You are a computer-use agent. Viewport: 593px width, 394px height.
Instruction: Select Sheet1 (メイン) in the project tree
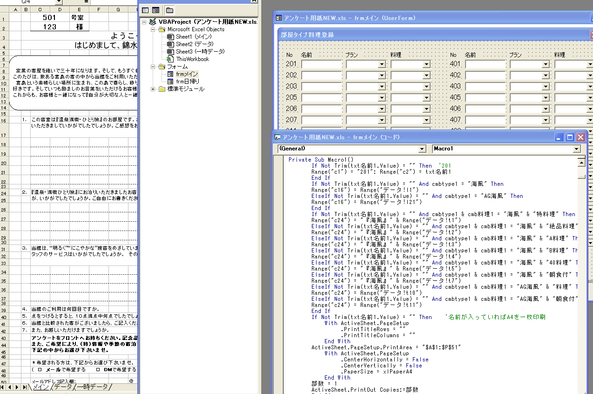(194, 37)
